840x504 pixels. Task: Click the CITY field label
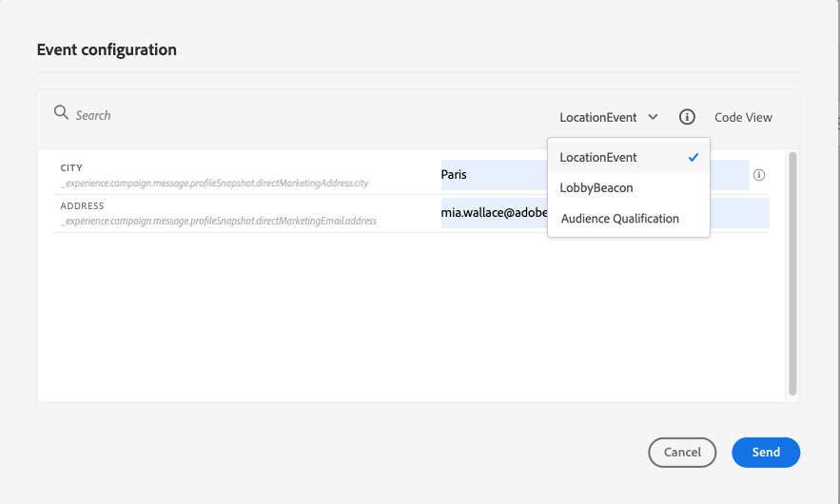coord(71,168)
